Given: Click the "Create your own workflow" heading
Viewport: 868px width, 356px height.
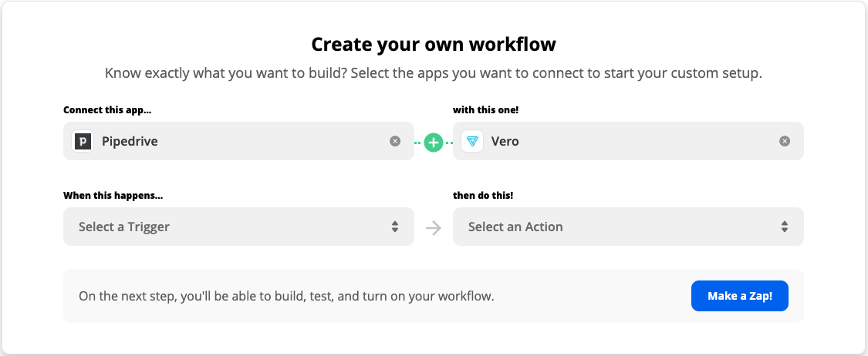Looking at the screenshot, I should pos(434,45).
